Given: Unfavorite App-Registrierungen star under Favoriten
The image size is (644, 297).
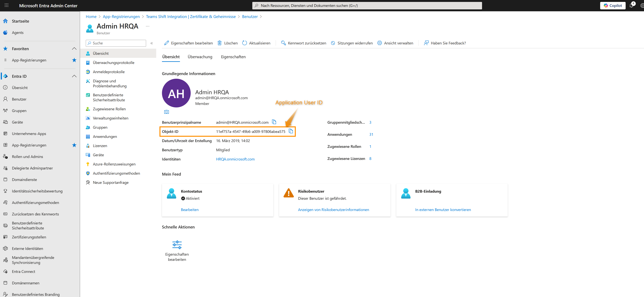Looking at the screenshot, I should pos(74,60).
